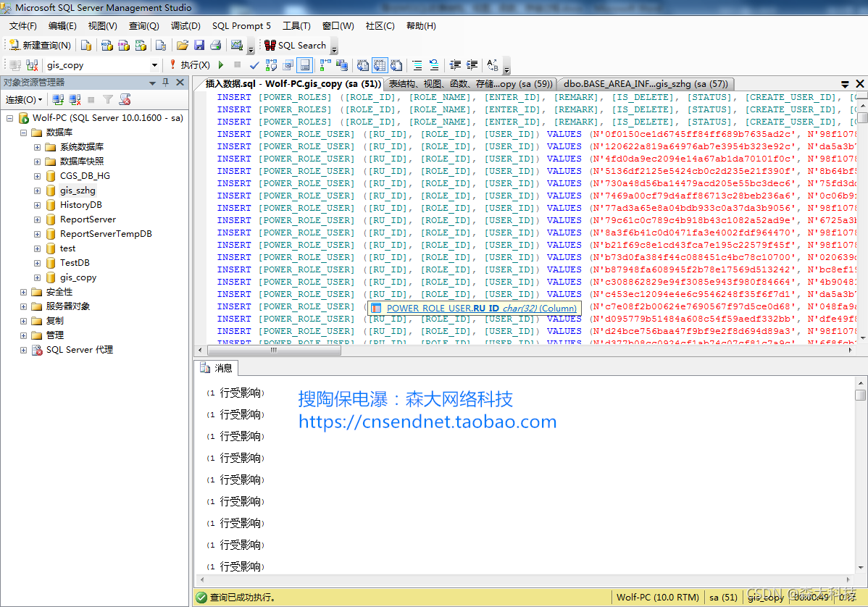Switch output to Results to Text

coord(362,65)
